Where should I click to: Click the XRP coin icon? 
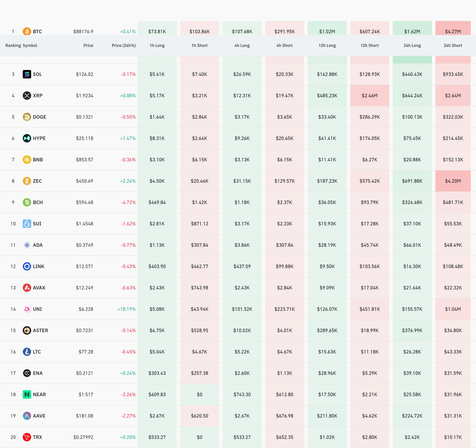pos(27,96)
